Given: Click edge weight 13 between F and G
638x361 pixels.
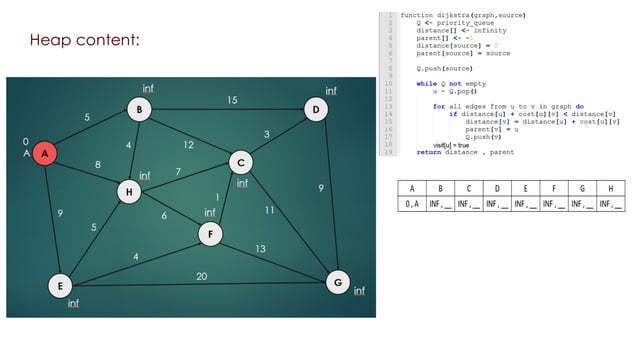Looking at the screenshot, I should 260,249.
